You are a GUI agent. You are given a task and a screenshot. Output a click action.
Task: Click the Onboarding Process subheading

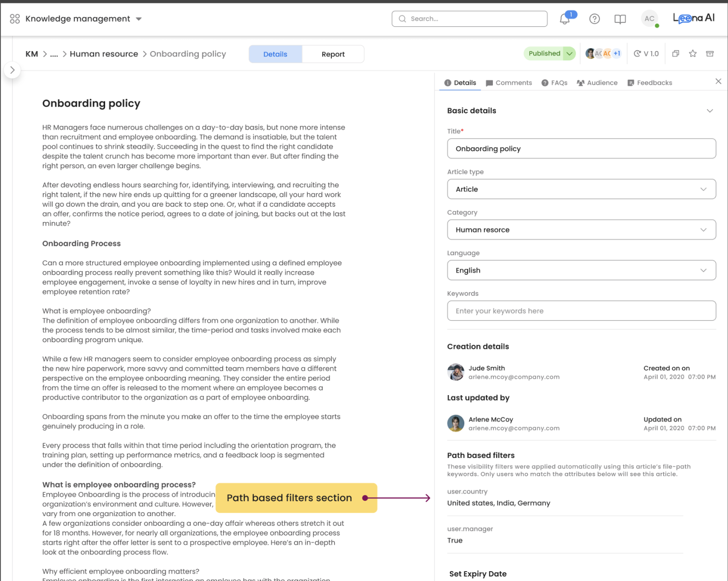[81, 244]
